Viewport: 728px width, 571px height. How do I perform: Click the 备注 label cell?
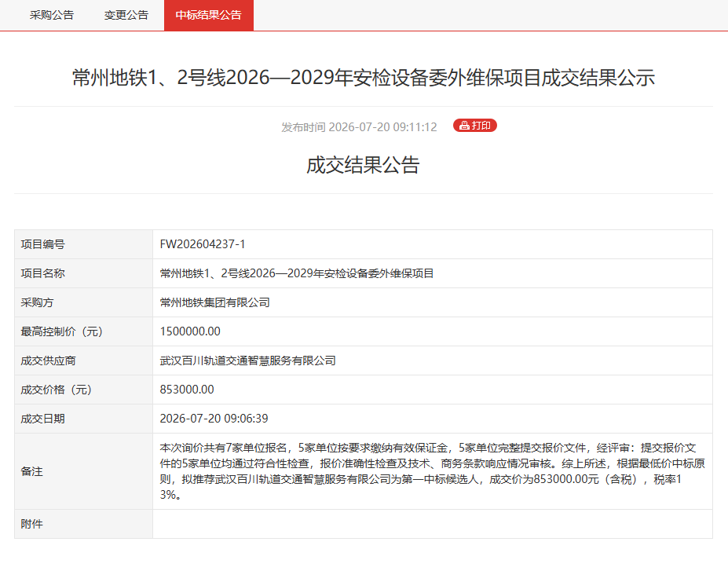pyautogui.click(x=83, y=471)
